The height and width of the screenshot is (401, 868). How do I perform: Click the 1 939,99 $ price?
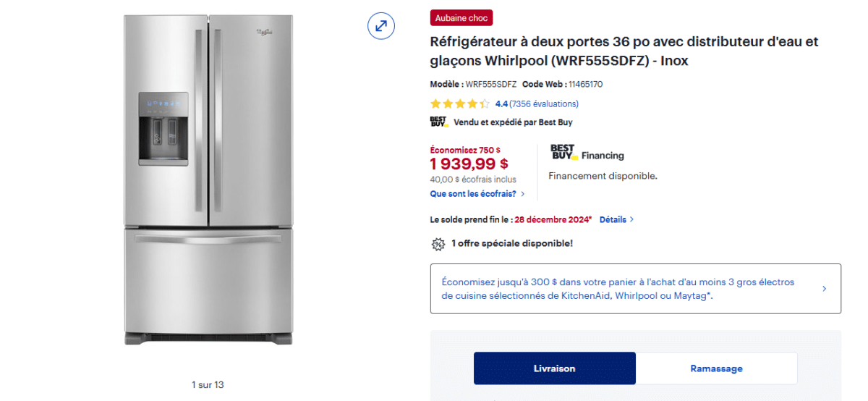(x=469, y=164)
